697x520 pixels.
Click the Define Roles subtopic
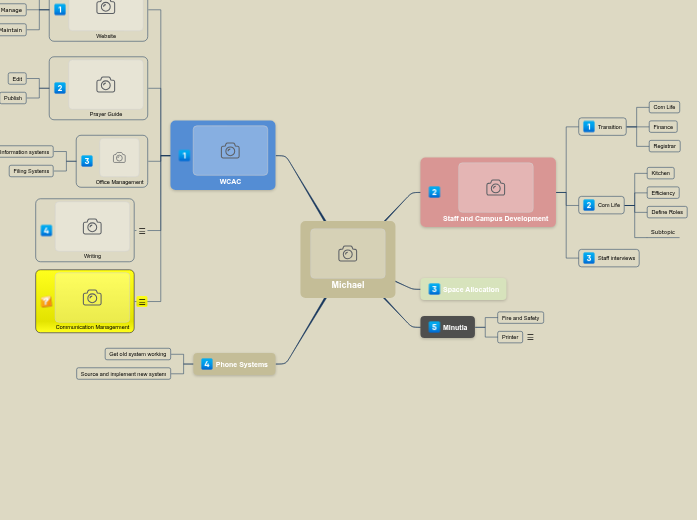coord(667,212)
